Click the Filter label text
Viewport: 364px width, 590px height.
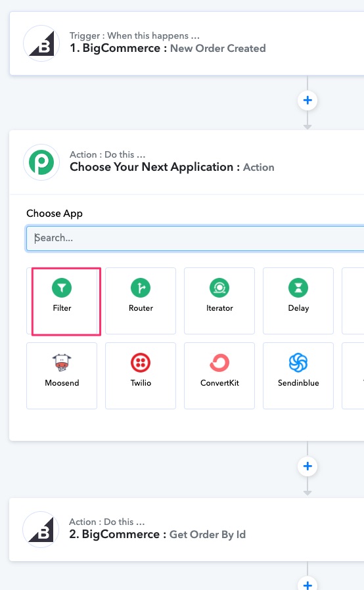tap(62, 308)
